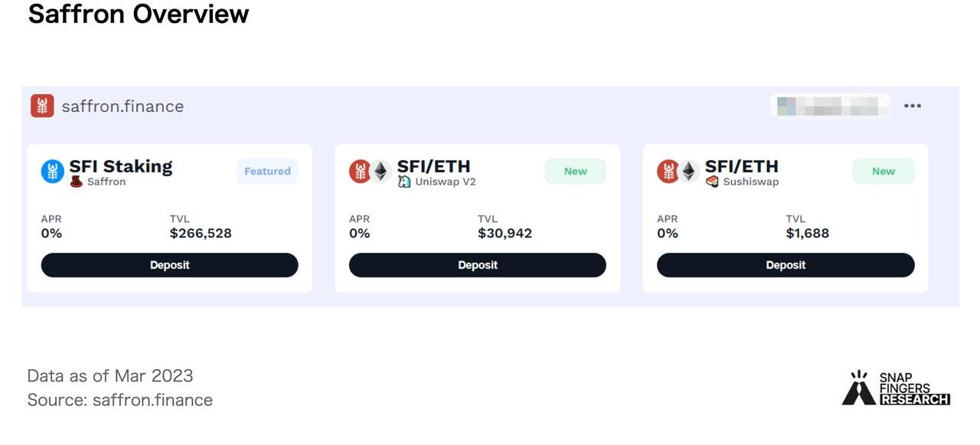Click the Featured badge on SFI Staking
The height and width of the screenshot is (445, 980).
click(267, 172)
